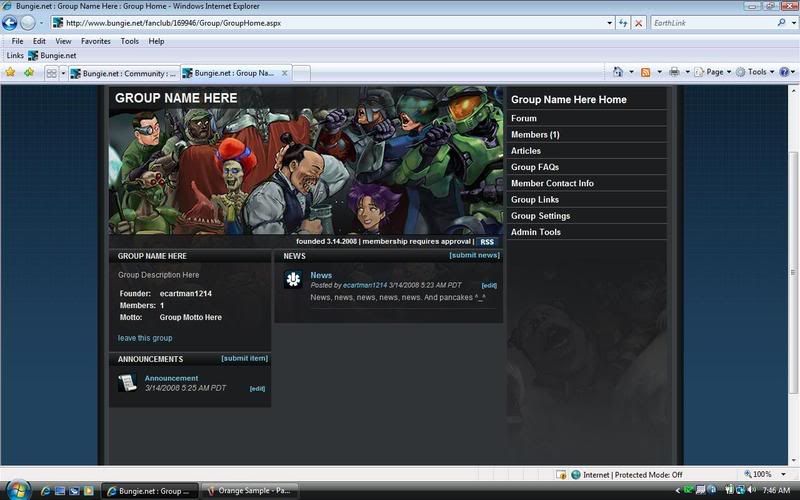Click the EarthLink search box

coord(710,22)
